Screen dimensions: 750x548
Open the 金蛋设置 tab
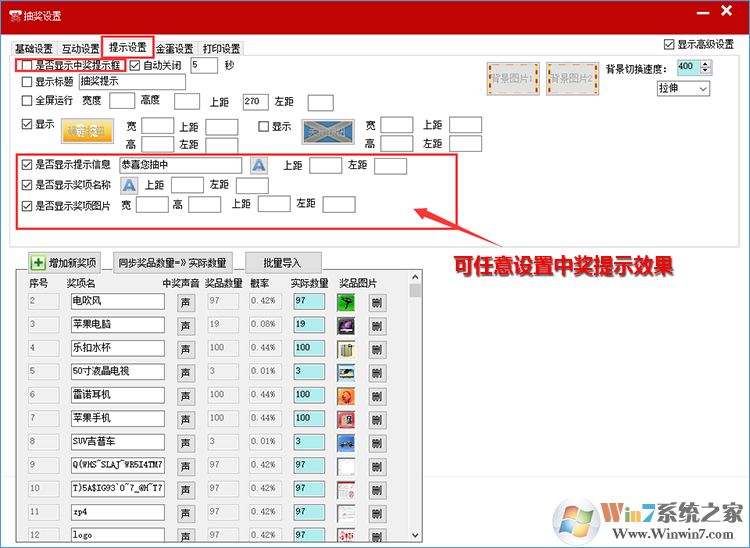pyautogui.click(x=174, y=48)
